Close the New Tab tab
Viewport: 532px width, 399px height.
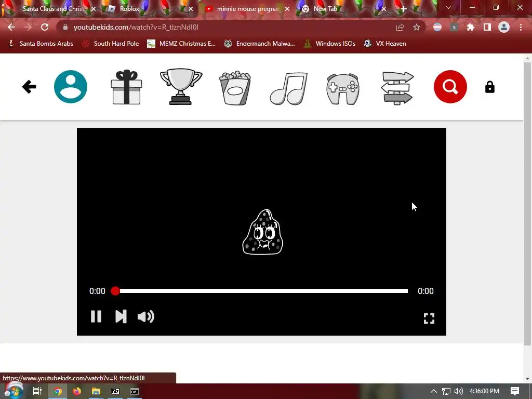[384, 9]
